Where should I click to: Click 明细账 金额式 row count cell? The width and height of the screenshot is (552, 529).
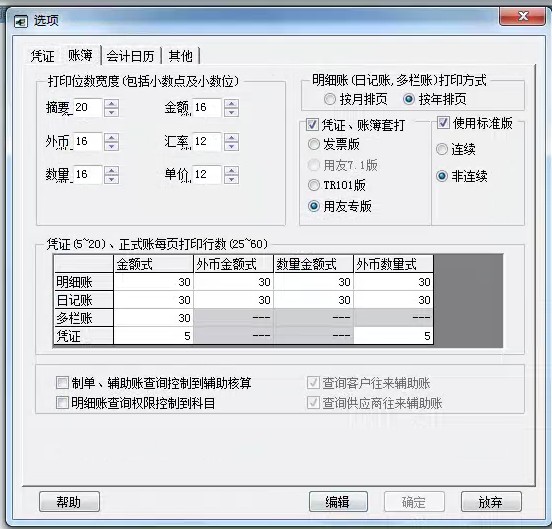pos(153,282)
